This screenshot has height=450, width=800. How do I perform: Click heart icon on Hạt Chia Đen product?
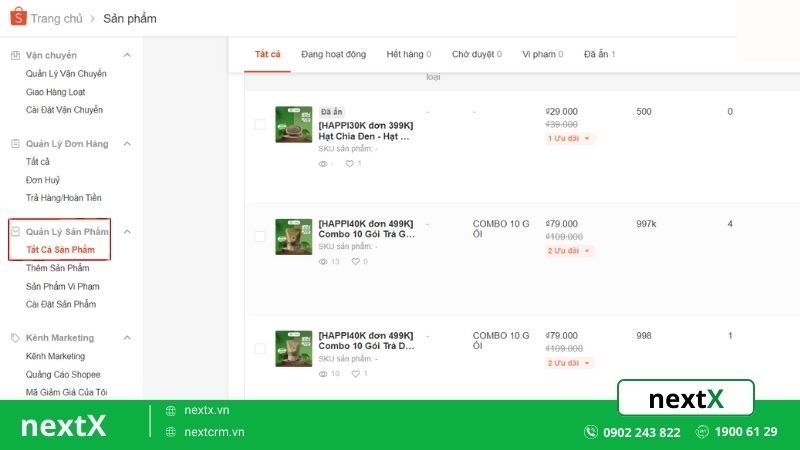point(350,163)
